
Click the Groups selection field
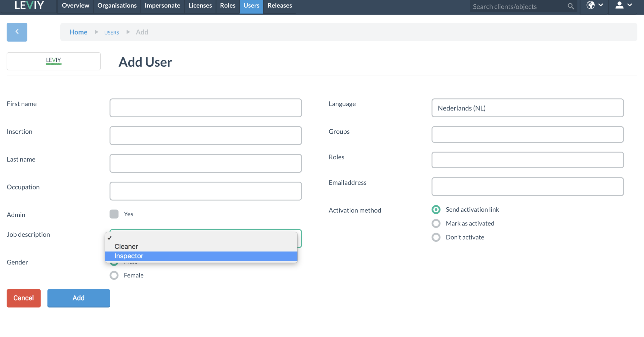click(528, 134)
